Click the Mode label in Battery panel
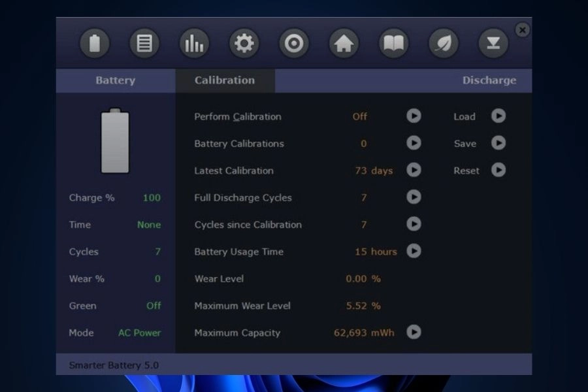 click(81, 333)
